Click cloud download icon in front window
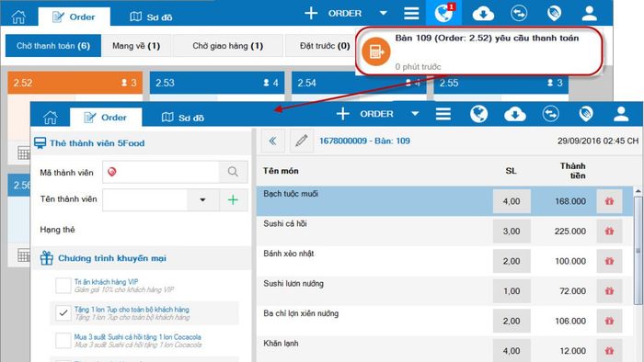644x362 pixels. pos(515,114)
